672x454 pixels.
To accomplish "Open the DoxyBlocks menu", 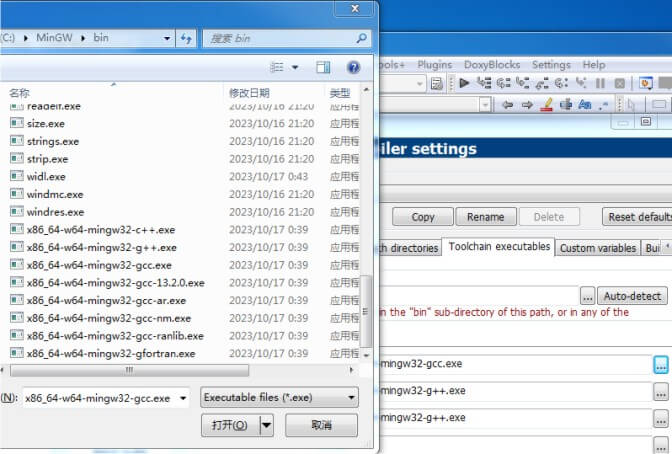I will tap(492, 65).
